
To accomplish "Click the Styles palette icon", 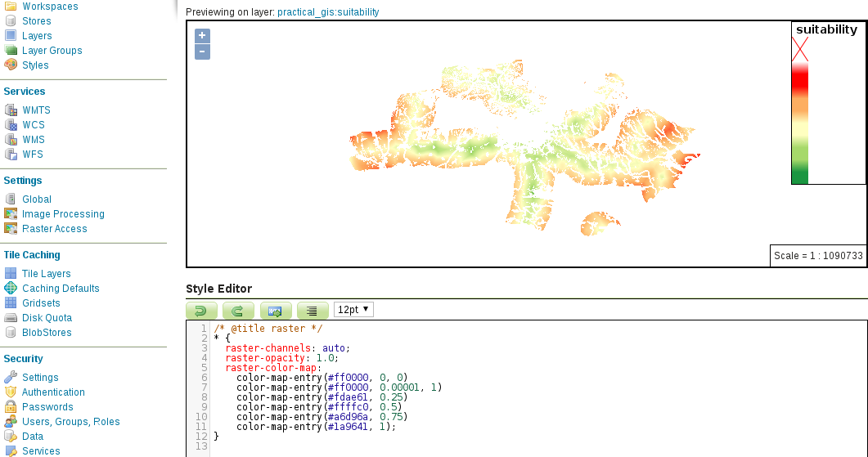I will [x=11, y=65].
